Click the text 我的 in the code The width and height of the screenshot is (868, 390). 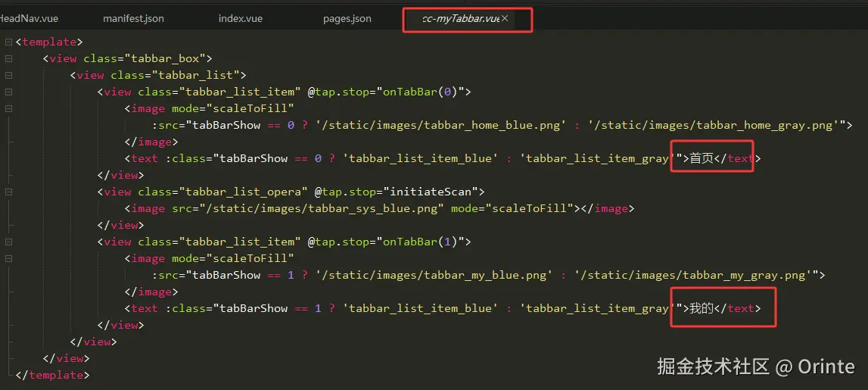[702, 308]
